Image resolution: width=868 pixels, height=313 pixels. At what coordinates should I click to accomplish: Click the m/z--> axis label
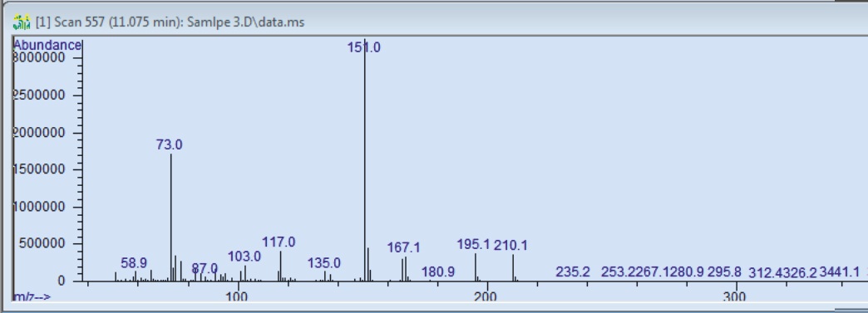click(32, 297)
